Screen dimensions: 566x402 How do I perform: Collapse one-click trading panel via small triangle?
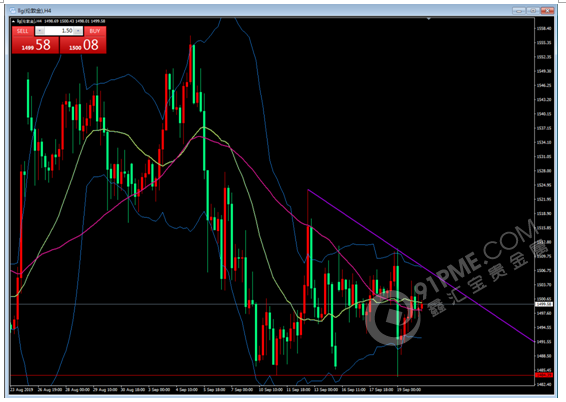[x=13, y=21]
